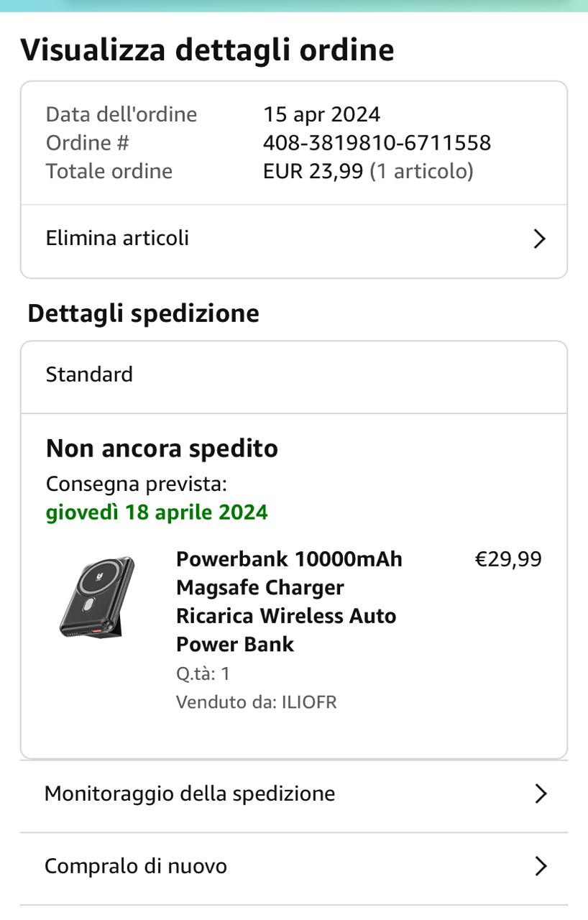Screen dimensions: 588x920
Task: Click the order number 408-3819810-6711558
Action: click(377, 142)
